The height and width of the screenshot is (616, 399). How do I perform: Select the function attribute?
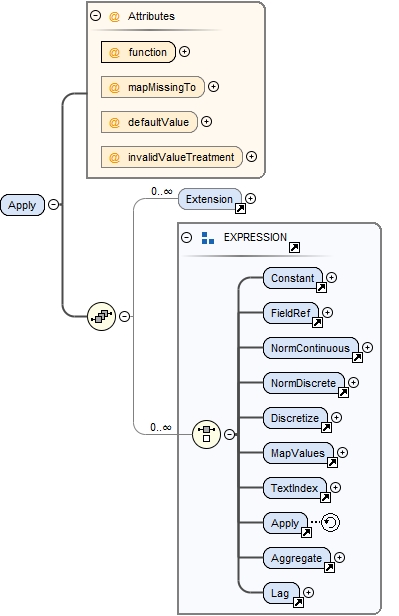[138, 52]
